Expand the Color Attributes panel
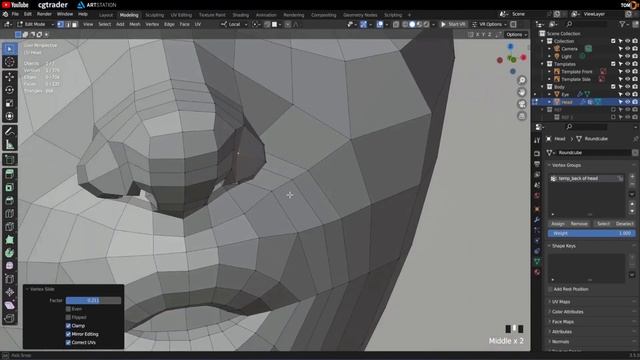The height and width of the screenshot is (360, 640). click(x=567, y=312)
